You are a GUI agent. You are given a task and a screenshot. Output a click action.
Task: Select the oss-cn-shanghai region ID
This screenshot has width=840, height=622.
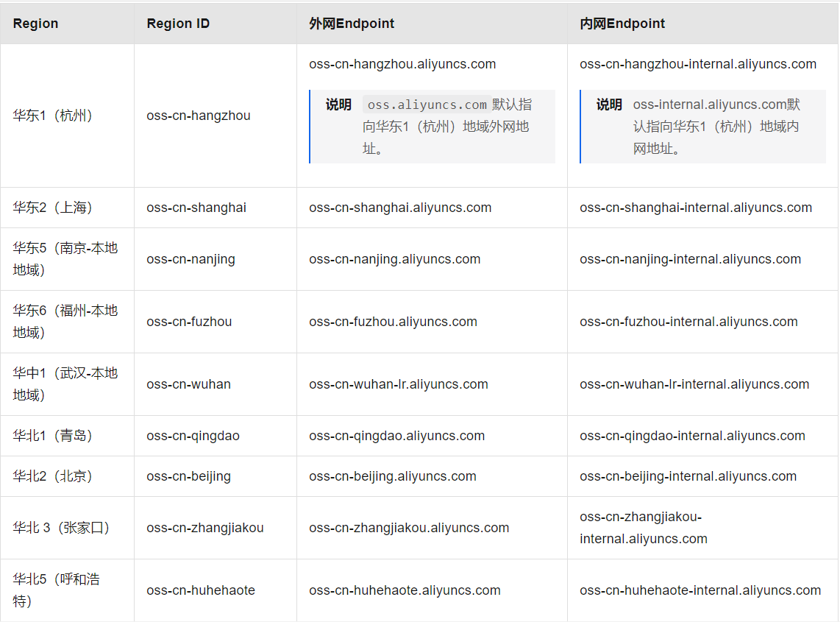(x=196, y=208)
